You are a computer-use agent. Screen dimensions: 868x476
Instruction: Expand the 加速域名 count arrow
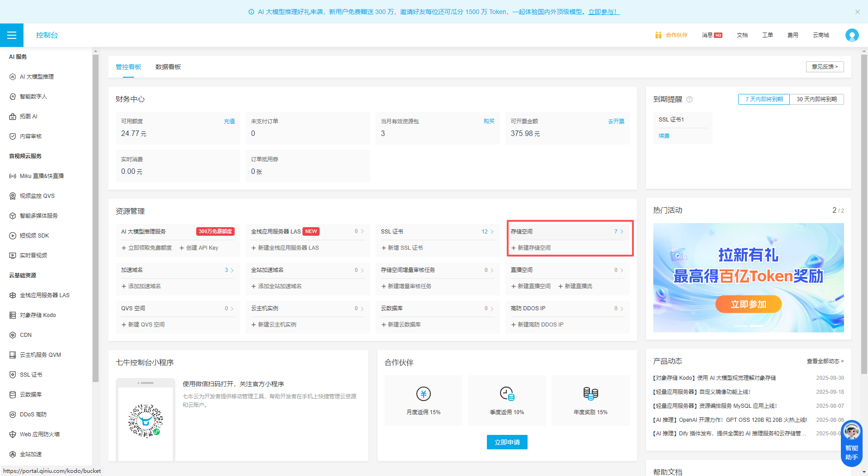(232, 270)
